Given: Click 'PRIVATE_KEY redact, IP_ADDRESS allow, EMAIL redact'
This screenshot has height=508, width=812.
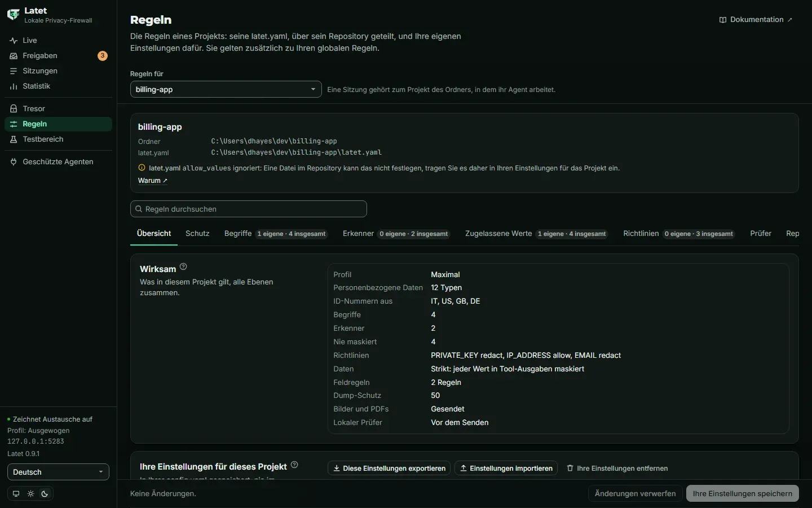Looking at the screenshot, I should tap(526, 356).
